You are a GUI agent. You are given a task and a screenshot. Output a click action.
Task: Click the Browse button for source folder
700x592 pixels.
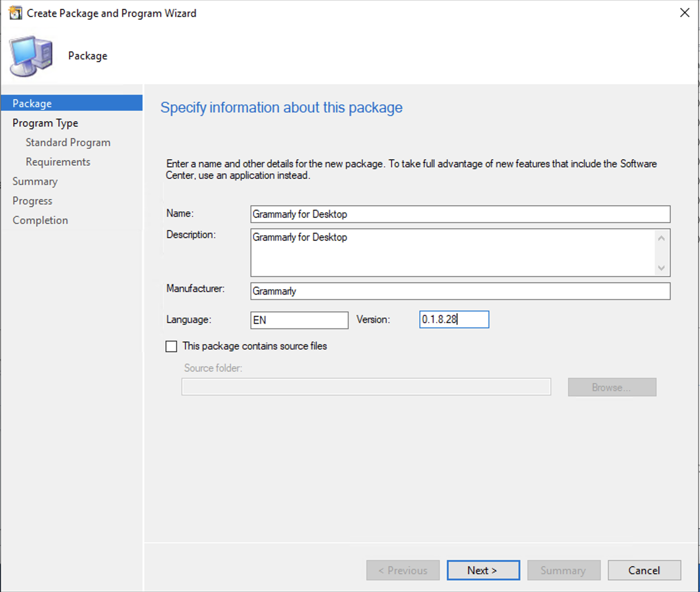(x=612, y=387)
